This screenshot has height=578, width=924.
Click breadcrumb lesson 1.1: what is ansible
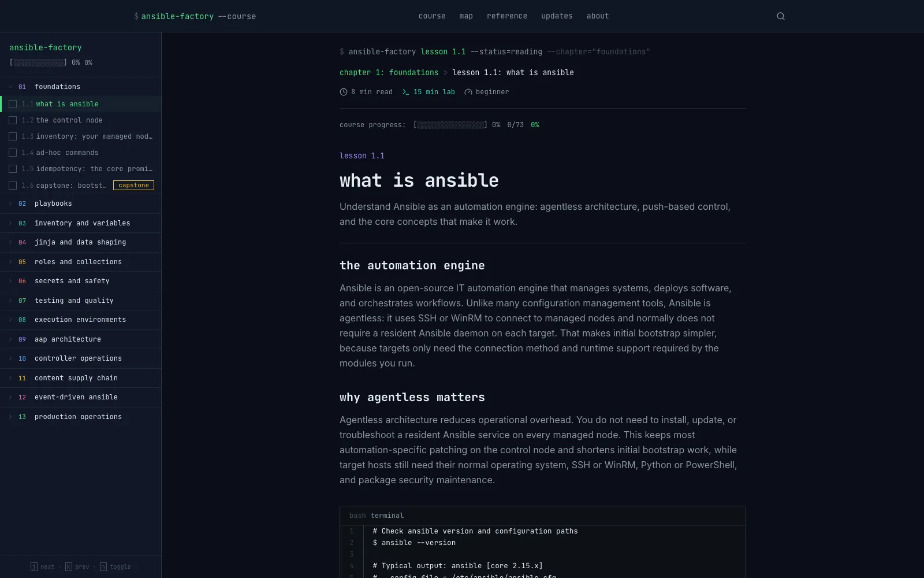point(513,72)
